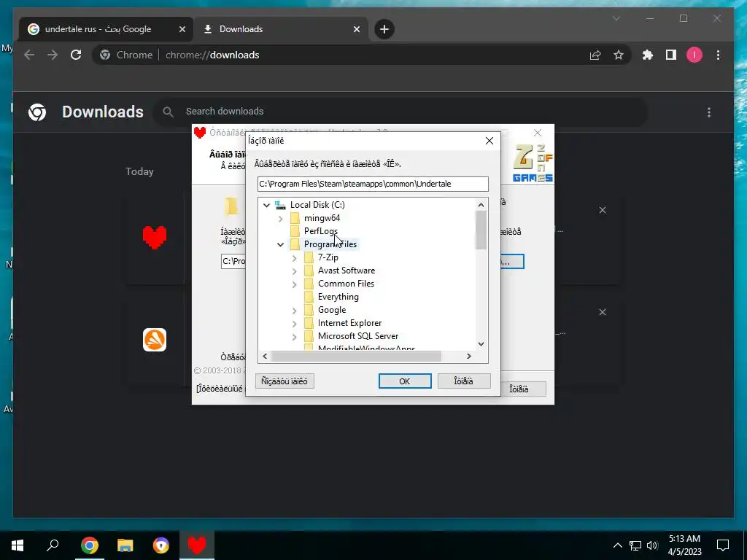Toggle Chrome side panel icon
The height and width of the screenshot is (560, 747).
pyautogui.click(x=671, y=55)
